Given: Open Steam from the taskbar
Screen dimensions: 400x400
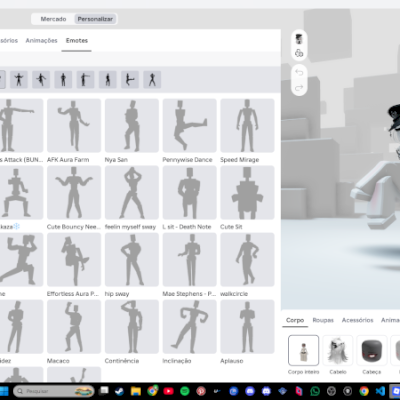Looking at the screenshot, I should [120, 391].
